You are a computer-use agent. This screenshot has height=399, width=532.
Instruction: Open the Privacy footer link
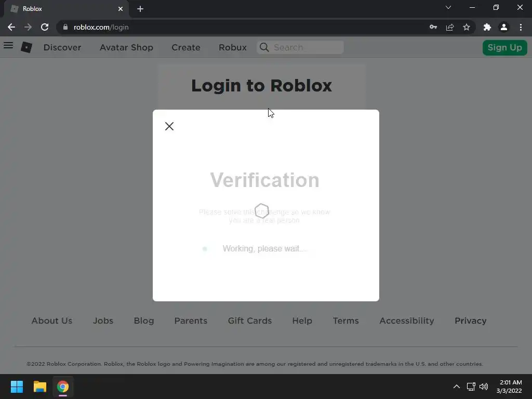[x=471, y=321]
